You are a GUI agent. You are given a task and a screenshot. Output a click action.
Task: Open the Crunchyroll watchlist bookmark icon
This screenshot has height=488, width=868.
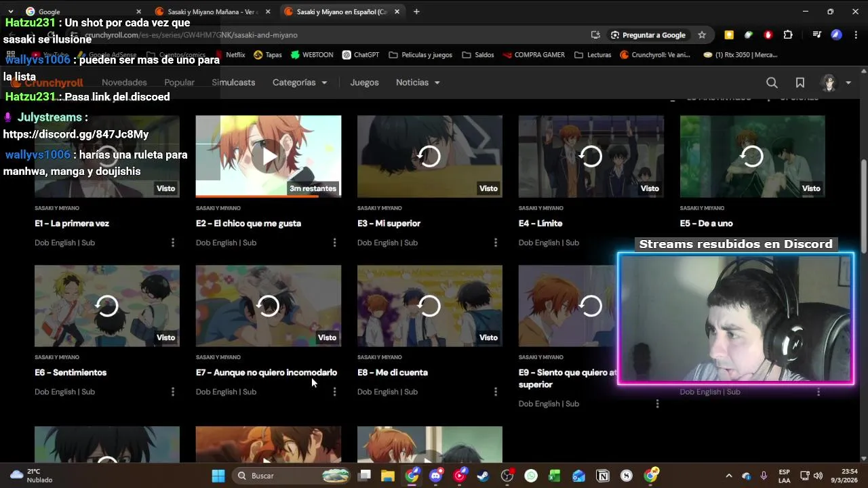tap(800, 83)
